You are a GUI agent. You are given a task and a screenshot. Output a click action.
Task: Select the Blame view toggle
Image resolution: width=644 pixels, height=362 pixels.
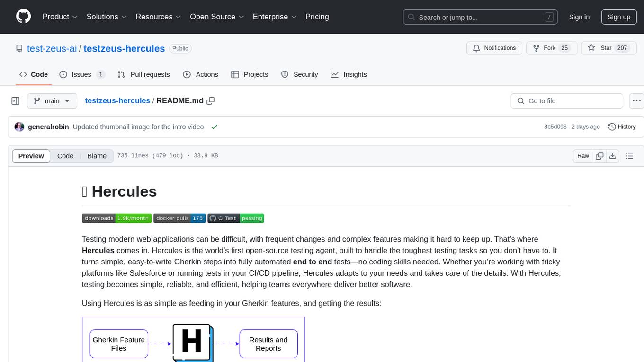pyautogui.click(x=97, y=156)
